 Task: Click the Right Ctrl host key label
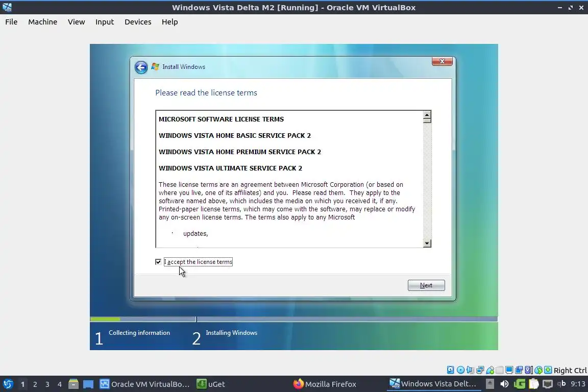(570, 370)
